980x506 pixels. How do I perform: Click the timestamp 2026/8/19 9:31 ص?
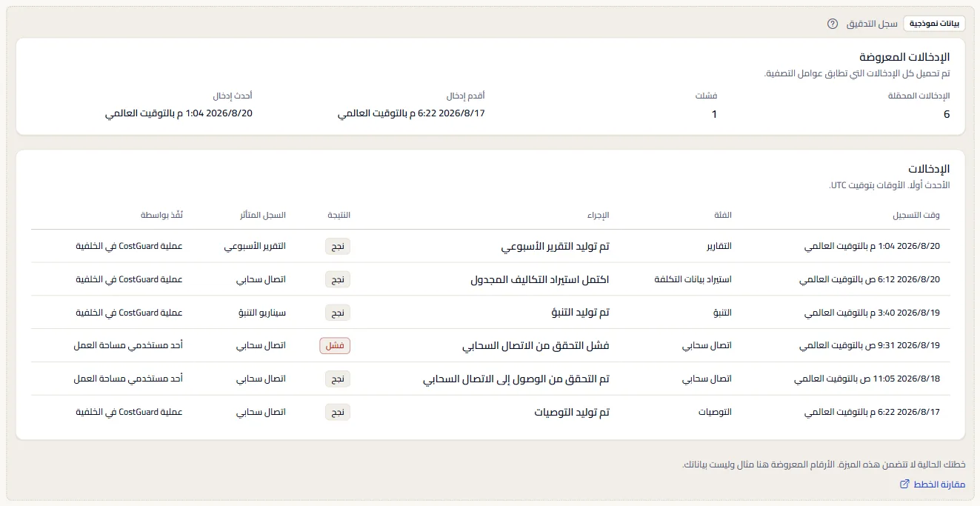coord(870,346)
